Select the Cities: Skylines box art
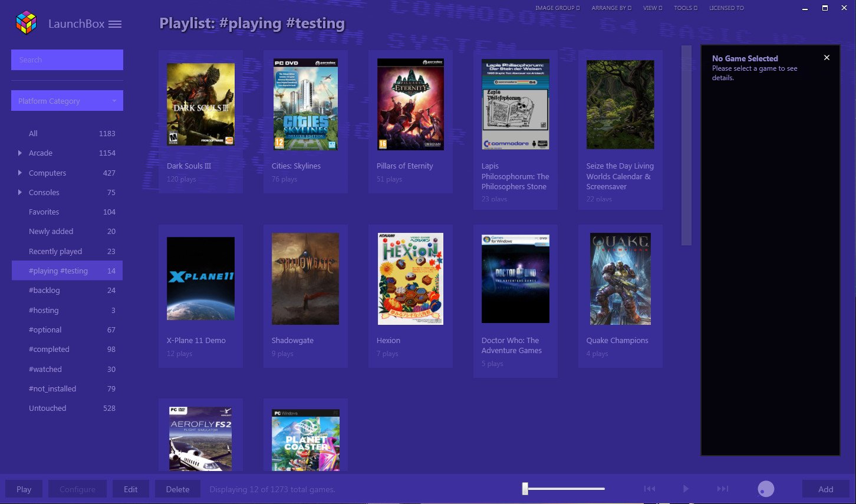856x504 pixels. click(305, 104)
